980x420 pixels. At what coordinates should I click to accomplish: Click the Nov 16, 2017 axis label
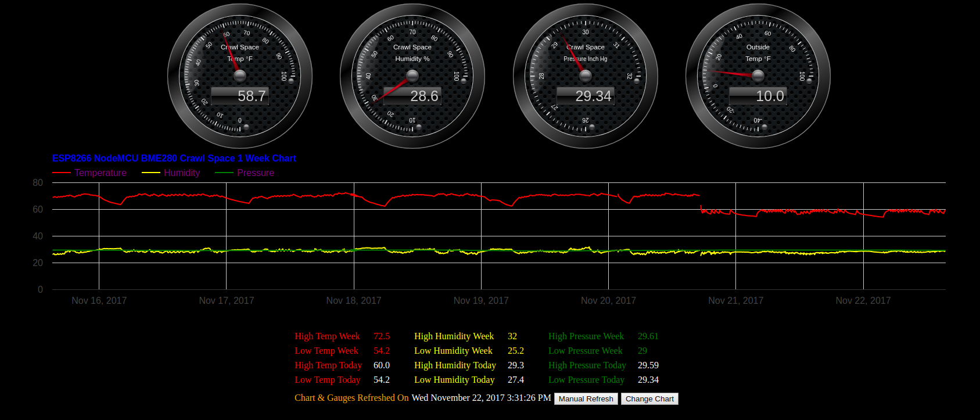point(99,300)
